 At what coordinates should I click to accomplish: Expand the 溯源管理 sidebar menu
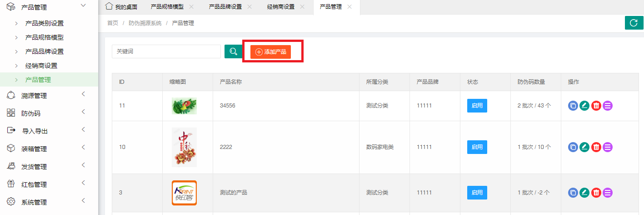click(x=34, y=96)
